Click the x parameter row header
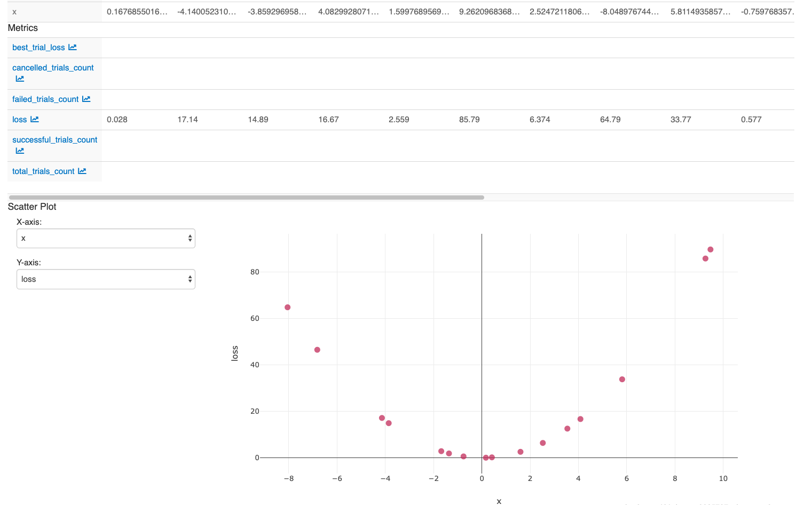Image resolution: width=812 pixels, height=505 pixels. pos(14,11)
